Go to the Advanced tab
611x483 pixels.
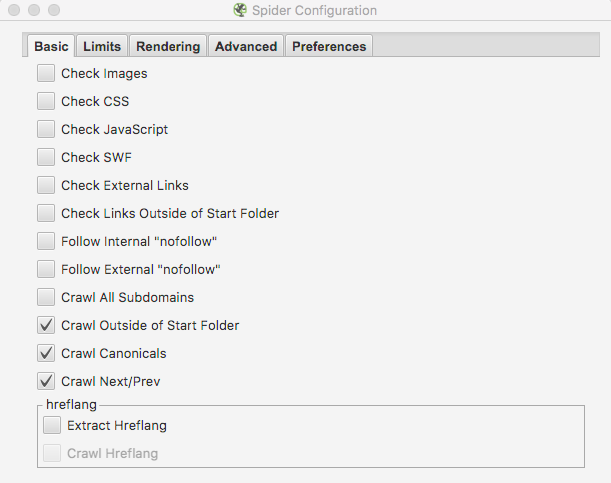point(246,46)
